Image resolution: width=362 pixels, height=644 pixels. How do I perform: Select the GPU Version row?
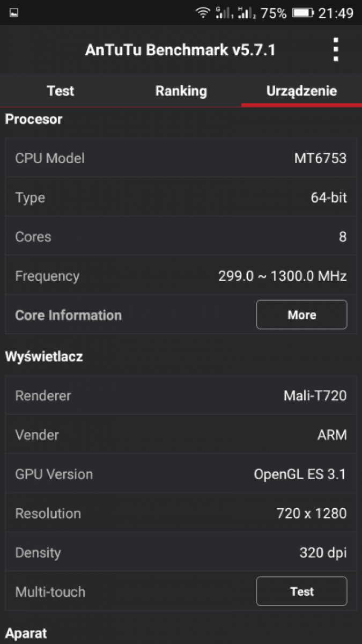[181, 474]
